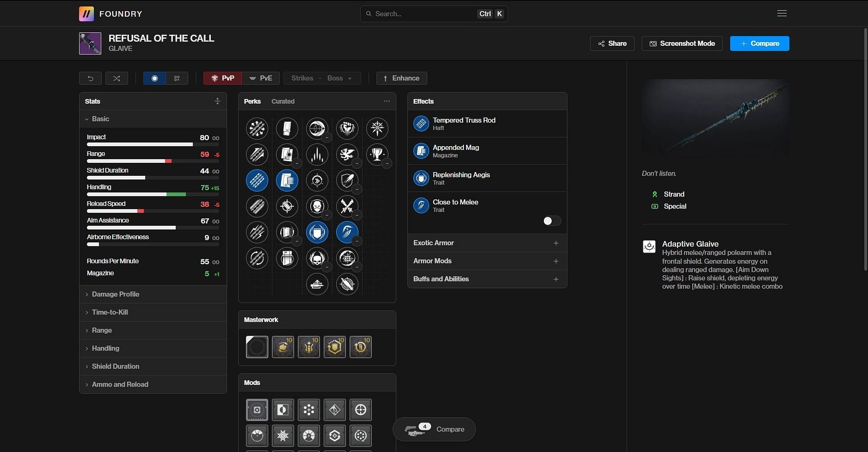The width and height of the screenshot is (868, 452).
Task: Select the Close to Melee trait perk icon
Action: click(347, 232)
